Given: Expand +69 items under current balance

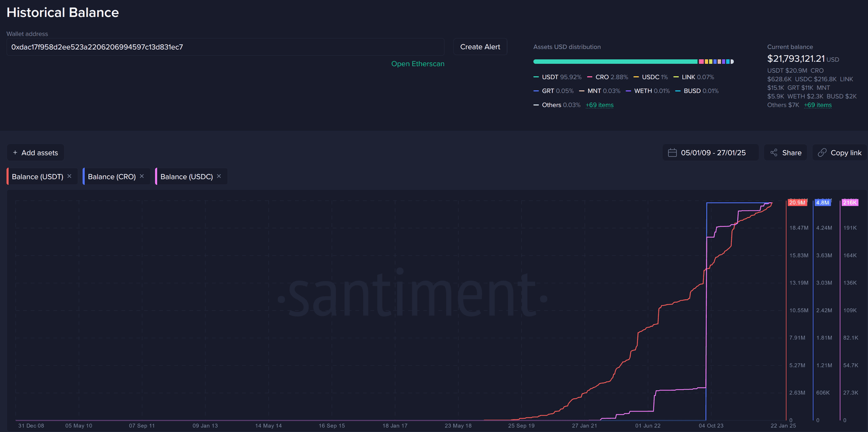Looking at the screenshot, I should coord(818,105).
